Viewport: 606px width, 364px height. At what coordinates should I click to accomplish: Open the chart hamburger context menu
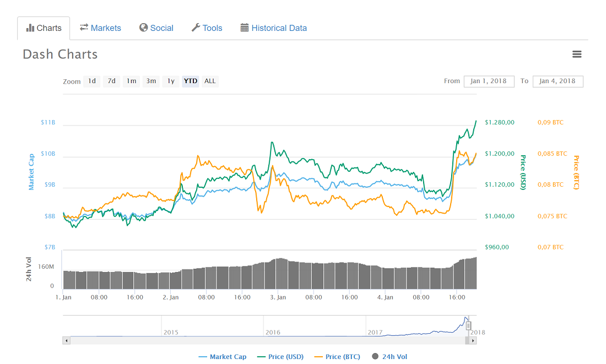[x=577, y=54]
